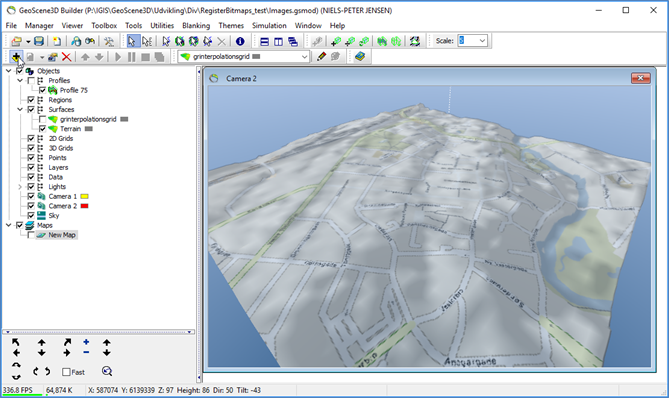Open the Blanking menu

pyautogui.click(x=196, y=26)
